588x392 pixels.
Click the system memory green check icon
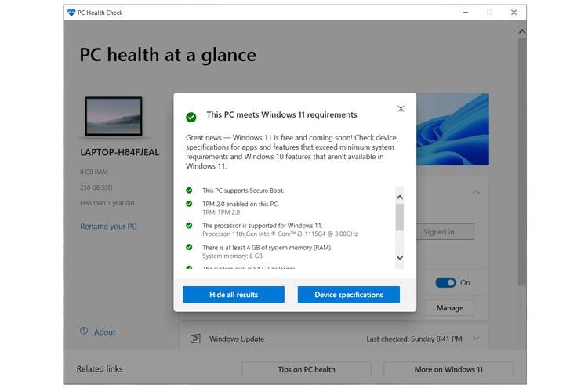189,247
